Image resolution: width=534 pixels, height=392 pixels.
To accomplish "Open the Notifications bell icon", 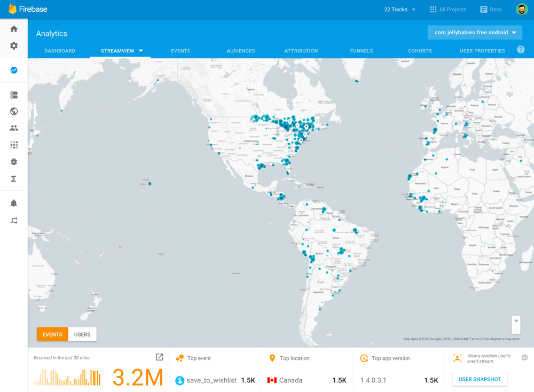I will [14, 203].
